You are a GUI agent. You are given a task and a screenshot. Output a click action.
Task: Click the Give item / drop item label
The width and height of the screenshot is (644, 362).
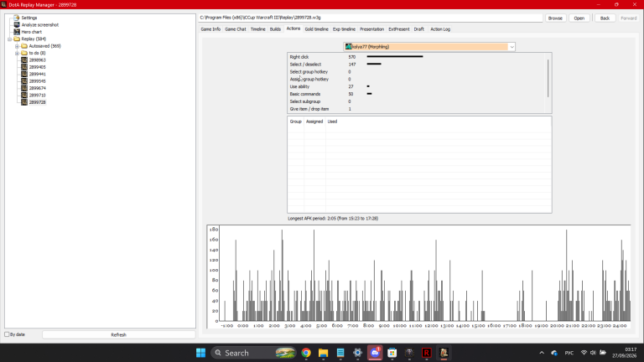click(309, 109)
